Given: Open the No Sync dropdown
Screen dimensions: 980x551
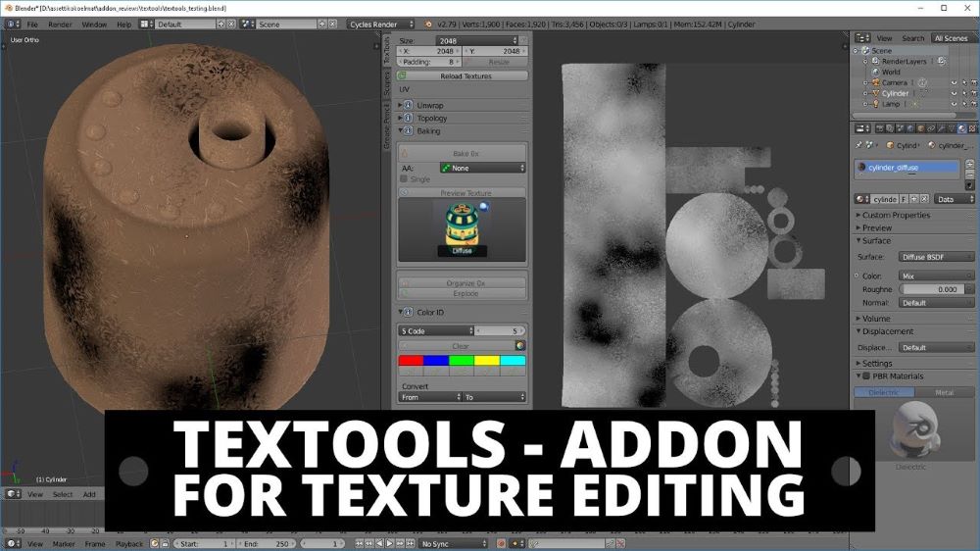Looking at the screenshot, I should 454,544.
